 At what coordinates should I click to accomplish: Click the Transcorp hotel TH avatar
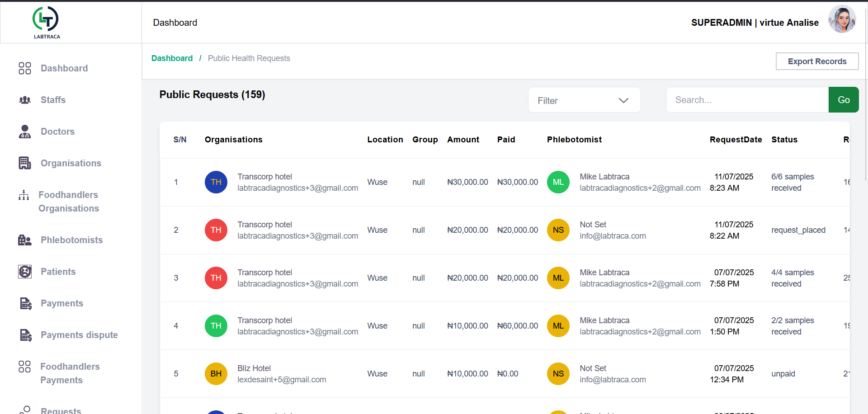216,182
